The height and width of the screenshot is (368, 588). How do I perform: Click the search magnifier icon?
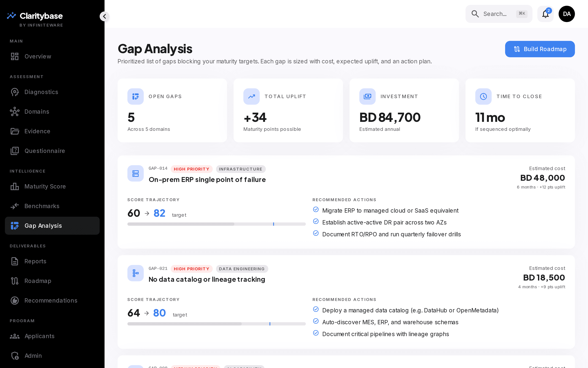pos(475,14)
